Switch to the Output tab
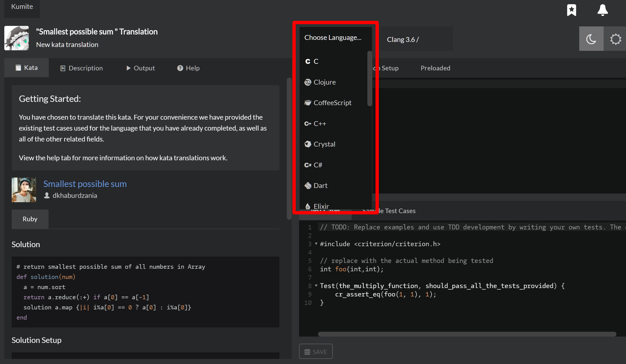The image size is (626, 364). tap(140, 68)
